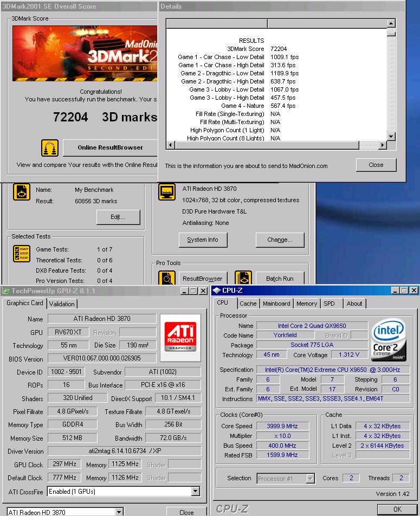Screen dimensions: 420x516
Task: Open the Online ResultBrowser button
Action: tap(110, 148)
